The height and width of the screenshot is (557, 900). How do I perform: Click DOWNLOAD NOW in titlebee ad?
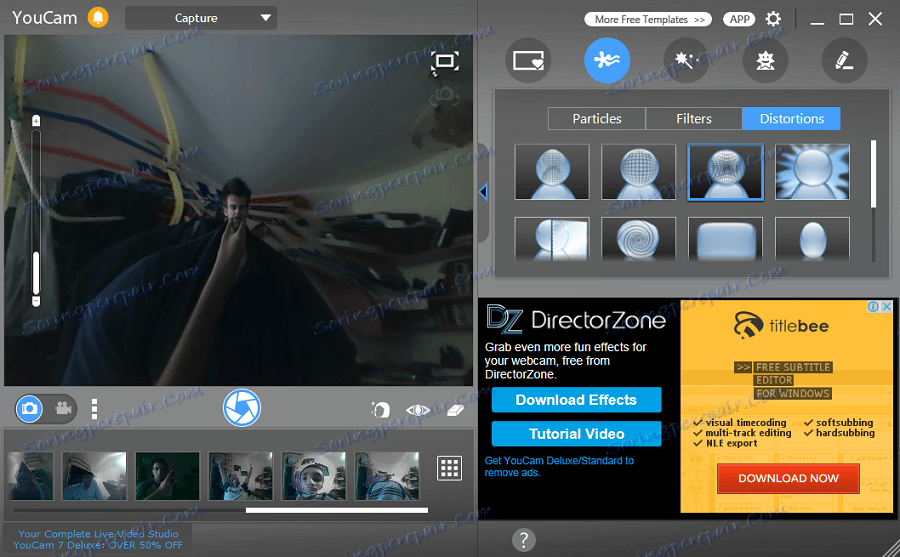(788, 478)
